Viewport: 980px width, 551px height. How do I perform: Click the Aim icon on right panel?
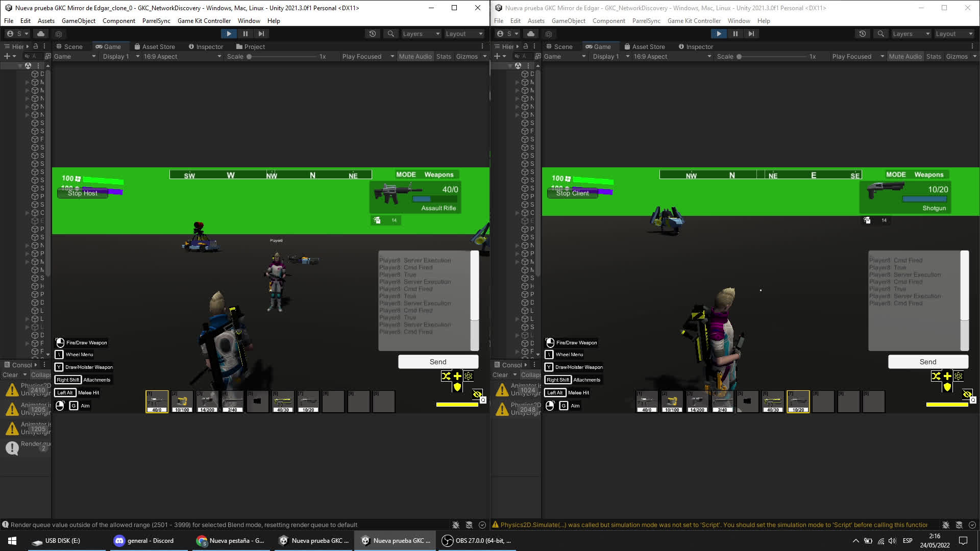551,405
